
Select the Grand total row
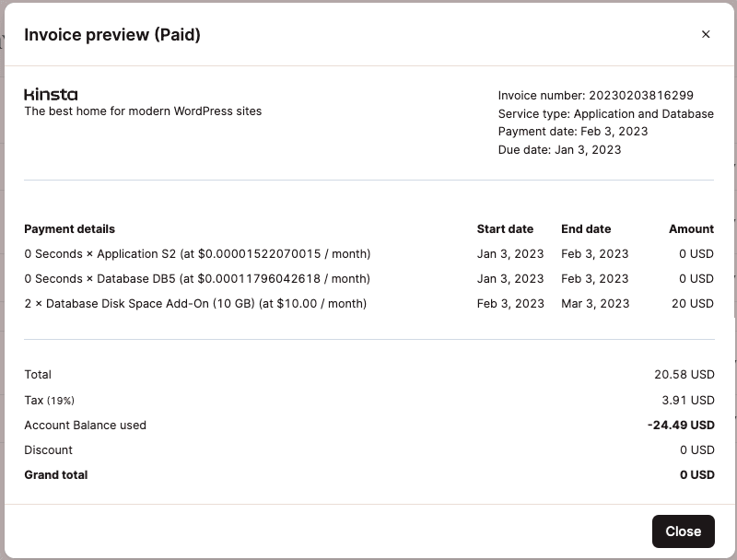(x=55, y=474)
